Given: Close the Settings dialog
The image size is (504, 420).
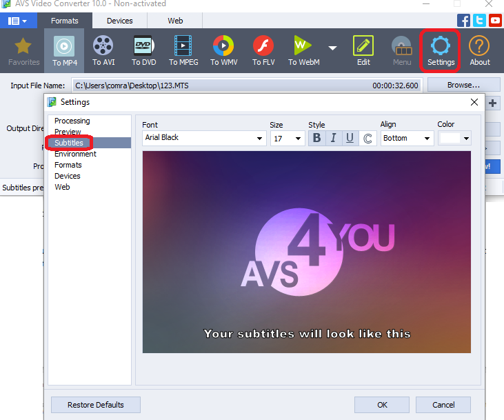Looking at the screenshot, I should click(474, 102).
